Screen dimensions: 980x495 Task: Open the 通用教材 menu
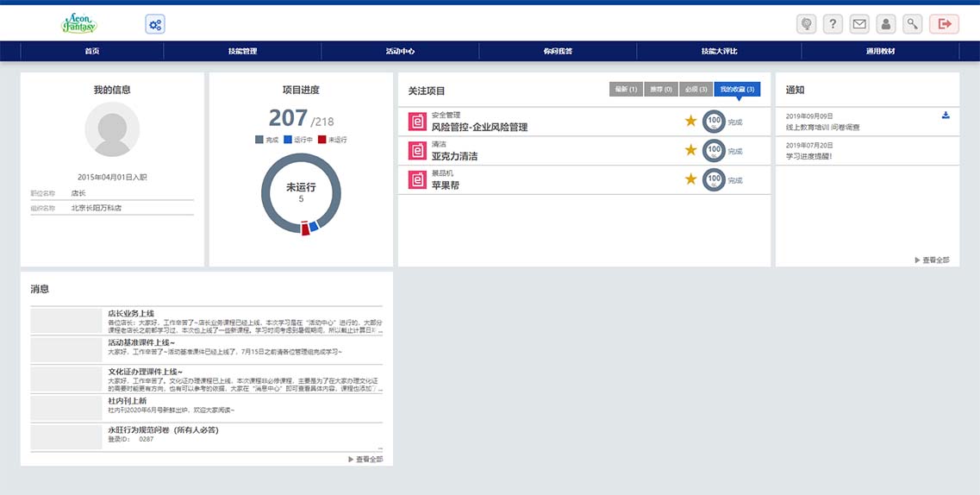click(880, 51)
